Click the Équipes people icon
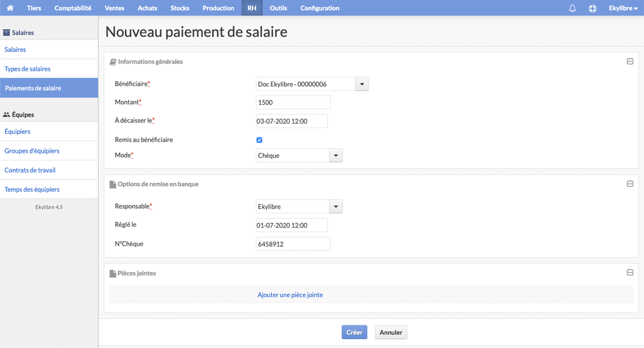The width and height of the screenshot is (644, 348). coord(6,115)
